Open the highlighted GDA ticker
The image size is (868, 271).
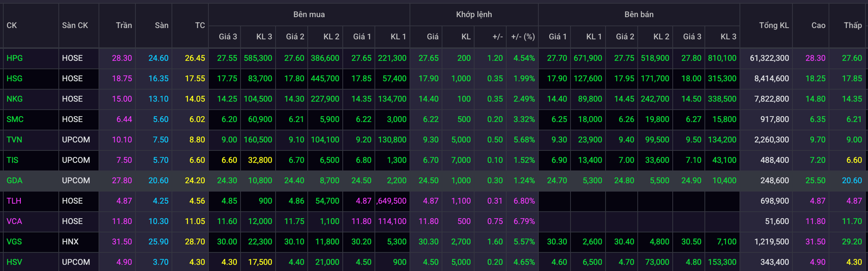14,180
